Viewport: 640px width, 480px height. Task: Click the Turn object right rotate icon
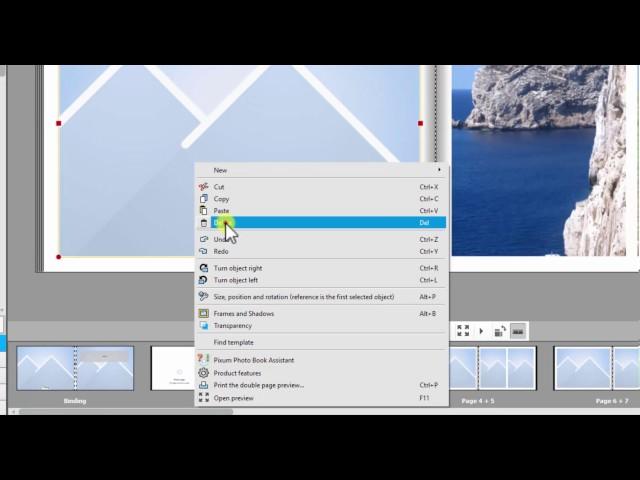point(203,268)
